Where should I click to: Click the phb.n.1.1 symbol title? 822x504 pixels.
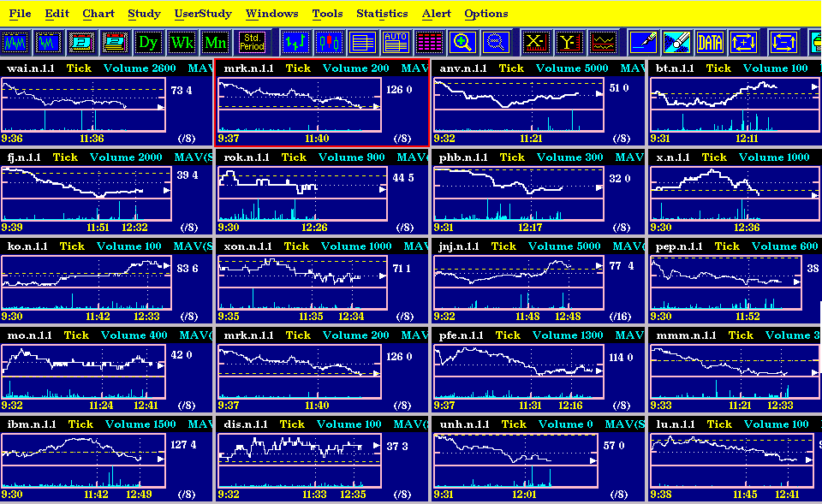coord(463,157)
